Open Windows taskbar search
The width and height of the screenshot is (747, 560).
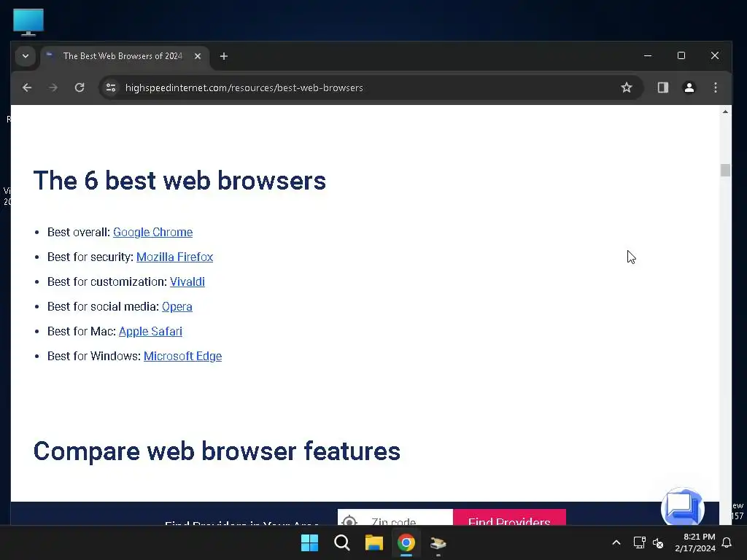[342, 542]
